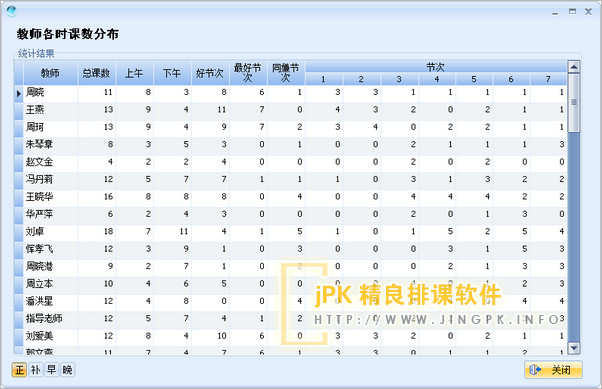Click scrollbar up arrow of the table
Image resolution: width=602 pixels, height=389 pixels.
point(574,67)
